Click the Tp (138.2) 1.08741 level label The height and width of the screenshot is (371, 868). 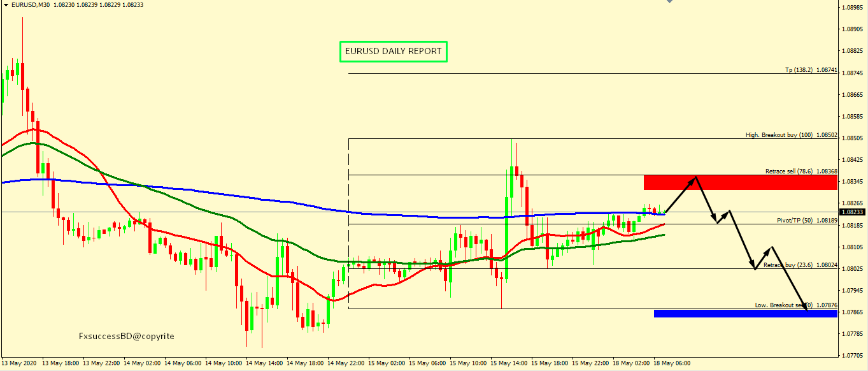[811, 70]
